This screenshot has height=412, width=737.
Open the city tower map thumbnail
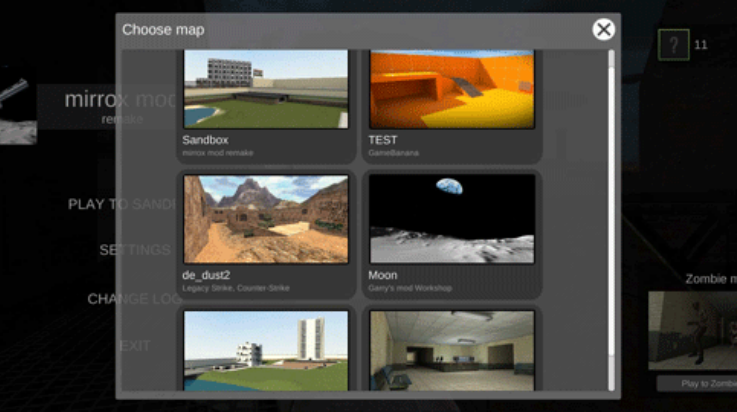click(x=265, y=350)
